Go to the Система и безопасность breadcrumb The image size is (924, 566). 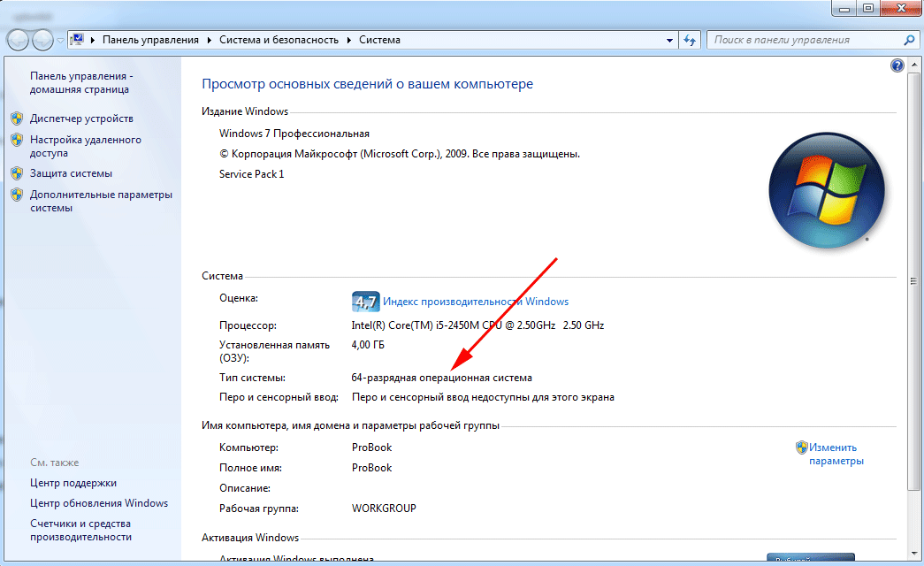click(x=279, y=40)
